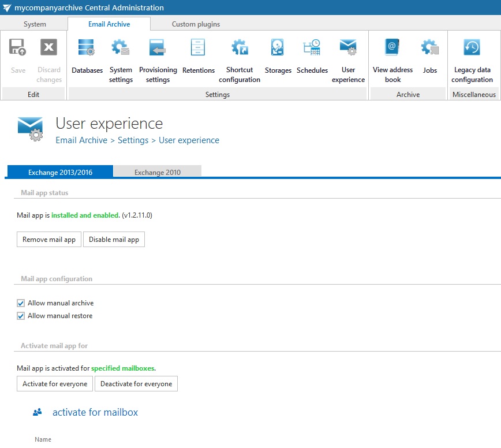Viewport: 501px width, 448px height.
Task: Click the Settings ribbon group label
Action: pyautogui.click(x=217, y=95)
